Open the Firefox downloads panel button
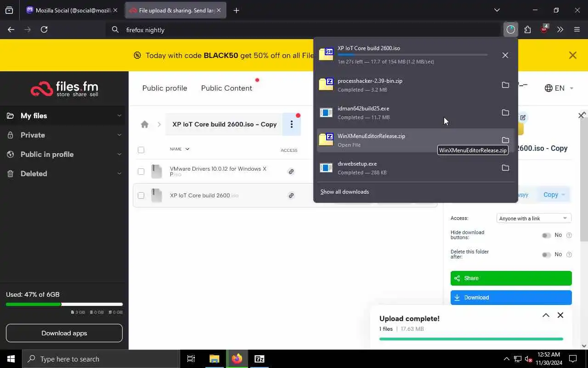 [x=510, y=29]
